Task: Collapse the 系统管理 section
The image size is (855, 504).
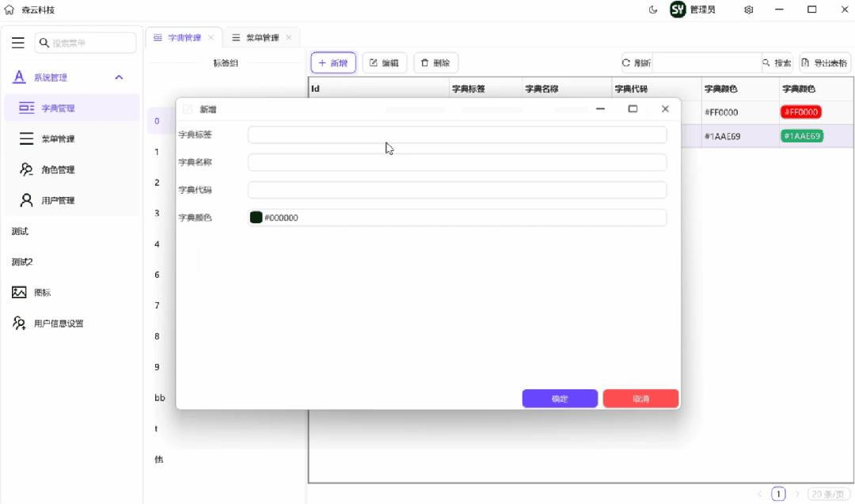Action: [119, 78]
